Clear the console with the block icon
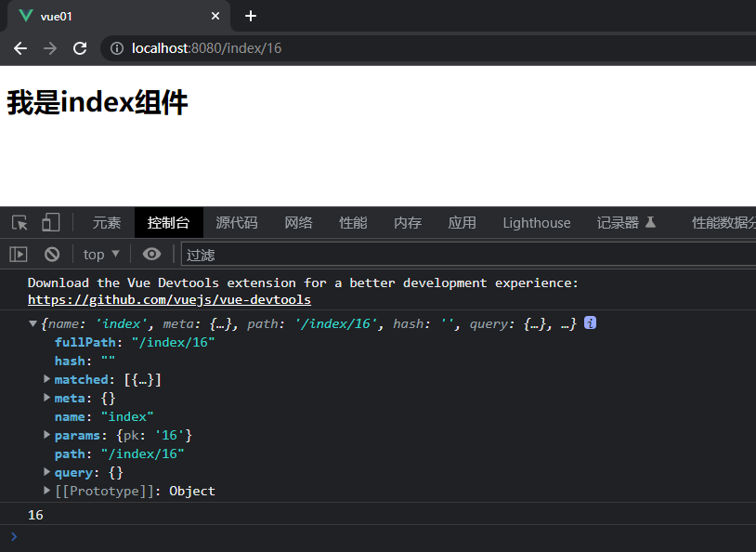The image size is (756, 552). pyautogui.click(x=52, y=254)
